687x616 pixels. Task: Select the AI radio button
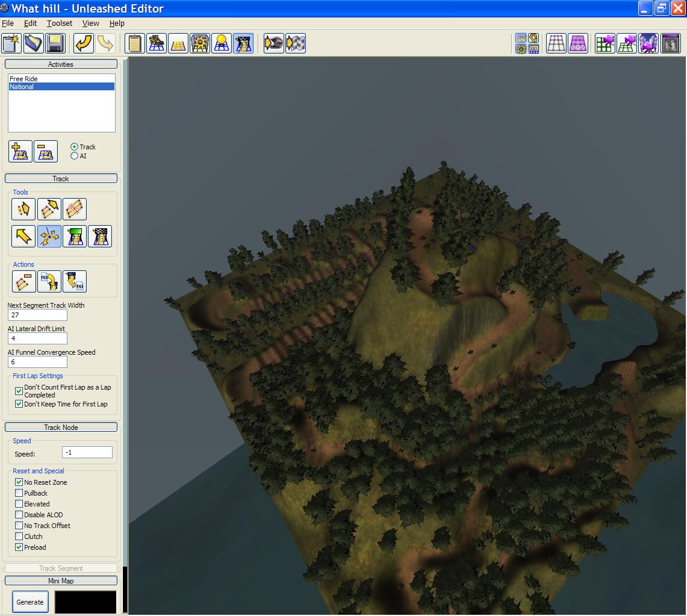click(75, 156)
